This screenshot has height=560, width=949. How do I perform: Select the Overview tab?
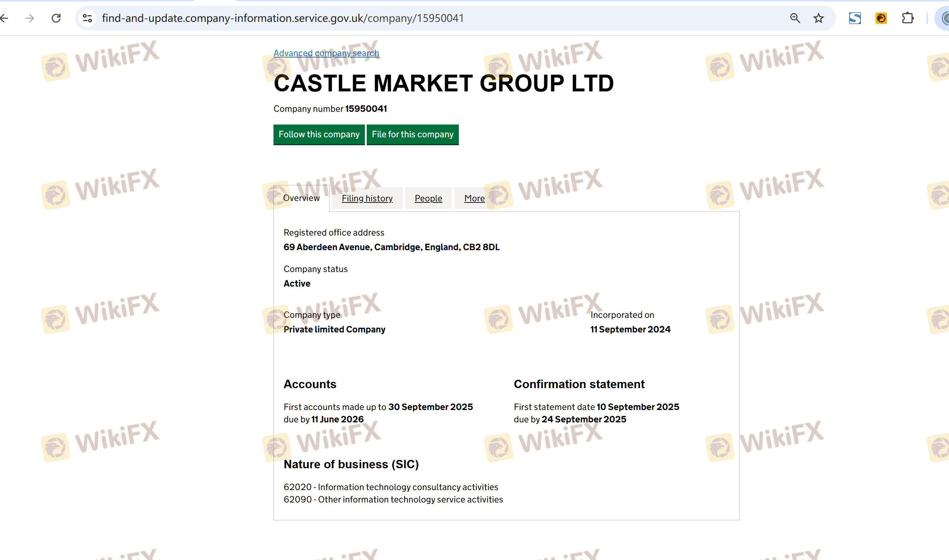click(301, 198)
